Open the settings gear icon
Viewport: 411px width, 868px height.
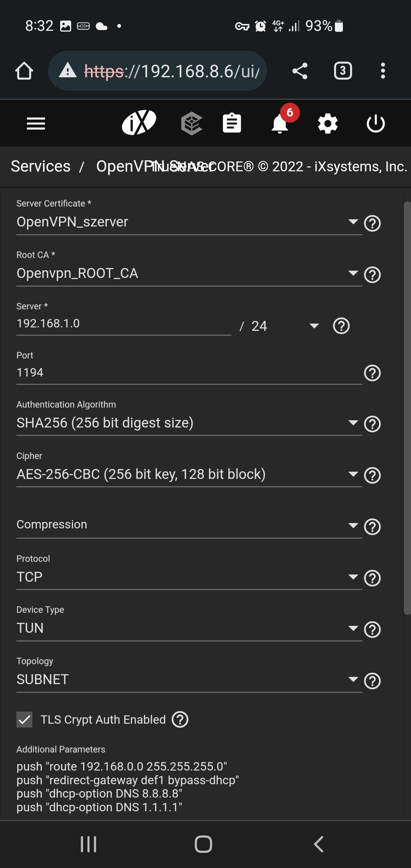[328, 124]
